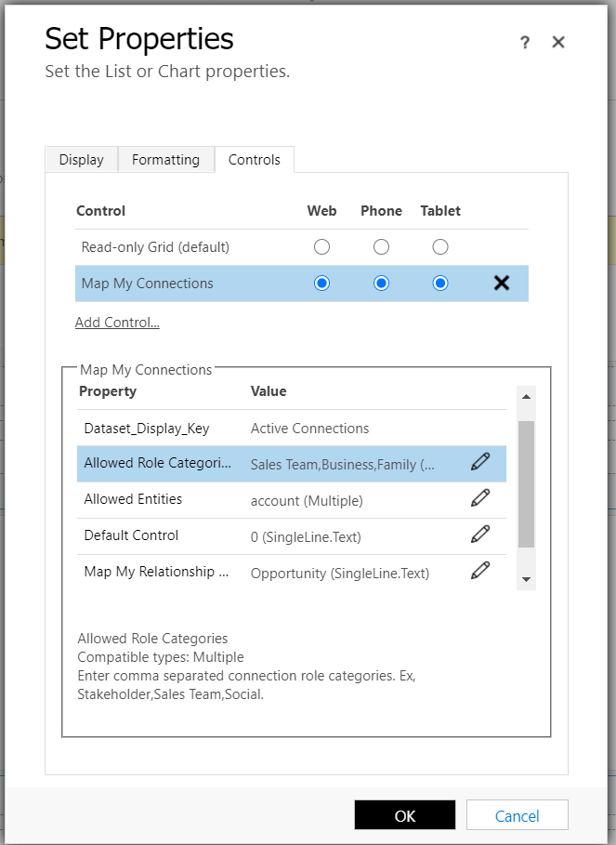The height and width of the screenshot is (845, 616).
Task: Select Web for Read-only Grid
Action: point(322,247)
